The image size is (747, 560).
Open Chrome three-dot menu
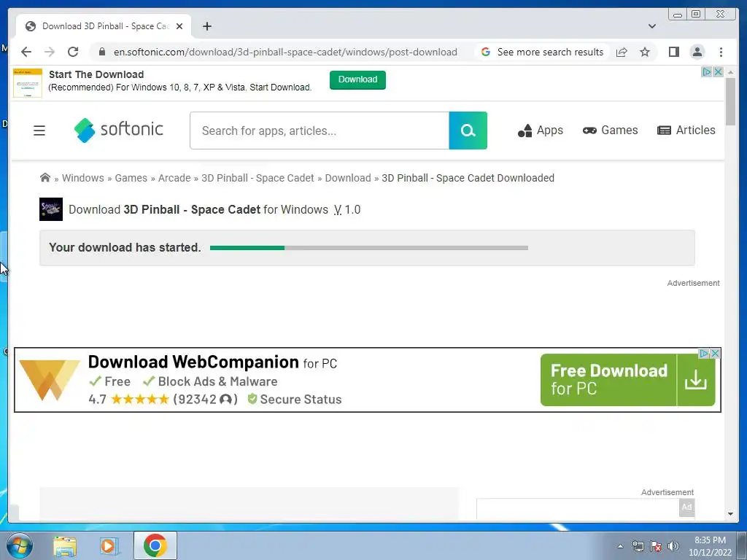click(x=721, y=52)
